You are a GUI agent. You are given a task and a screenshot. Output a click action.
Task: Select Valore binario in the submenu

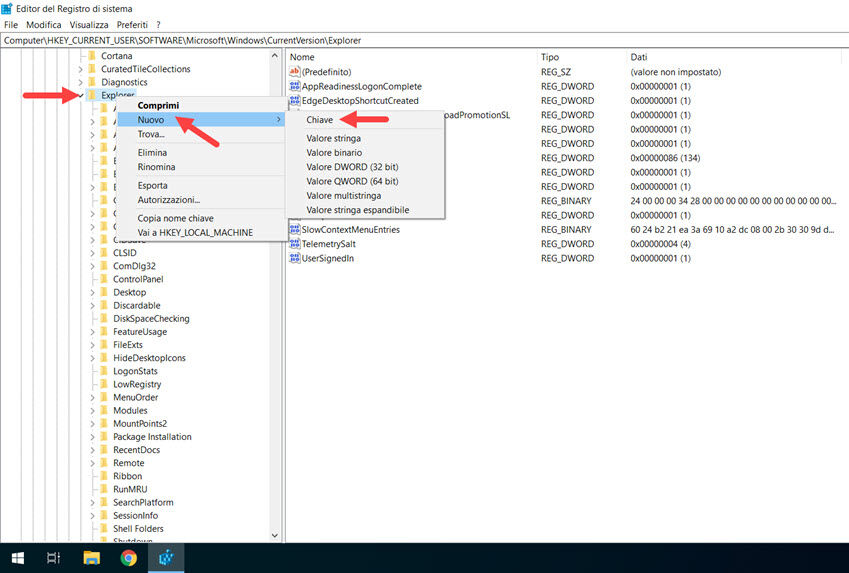point(365,153)
